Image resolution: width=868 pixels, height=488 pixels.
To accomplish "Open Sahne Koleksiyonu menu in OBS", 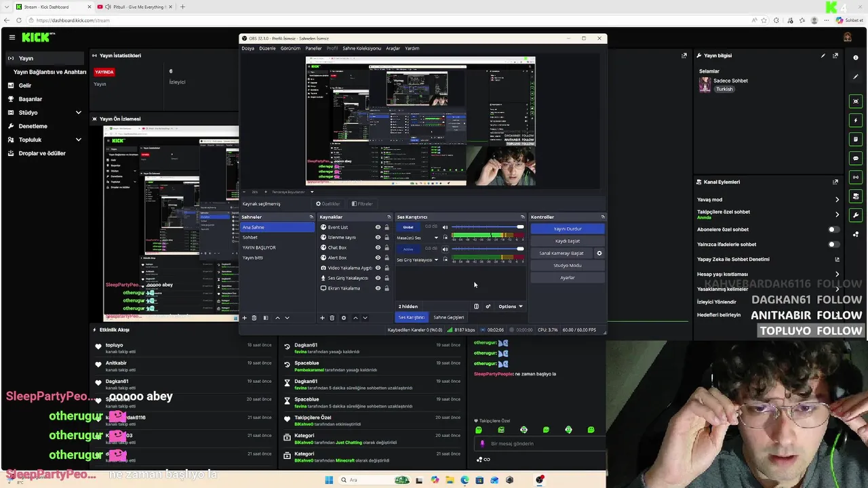I will (361, 48).
